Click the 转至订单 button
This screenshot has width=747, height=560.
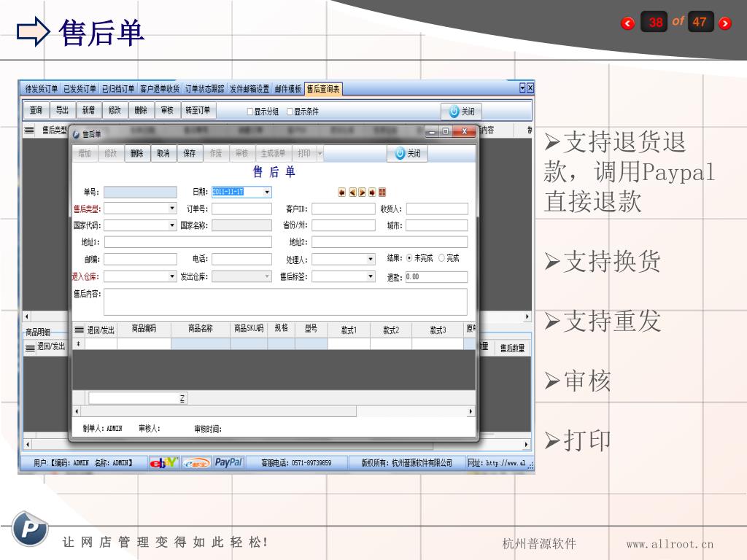click(198, 111)
